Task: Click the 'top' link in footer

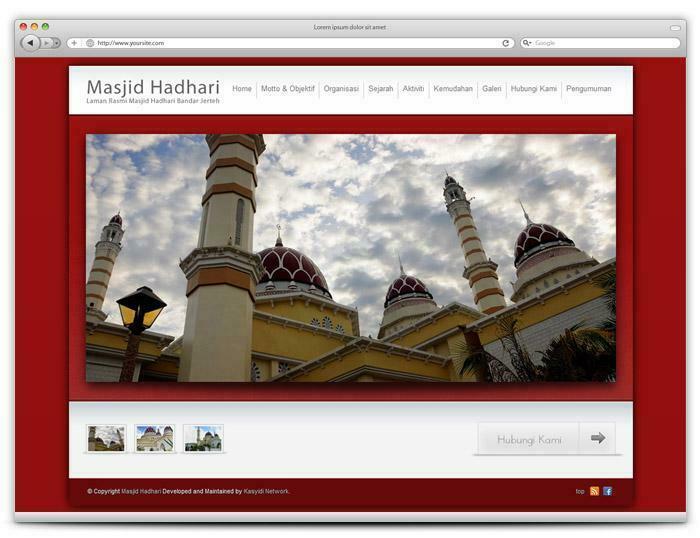Action: [580, 492]
